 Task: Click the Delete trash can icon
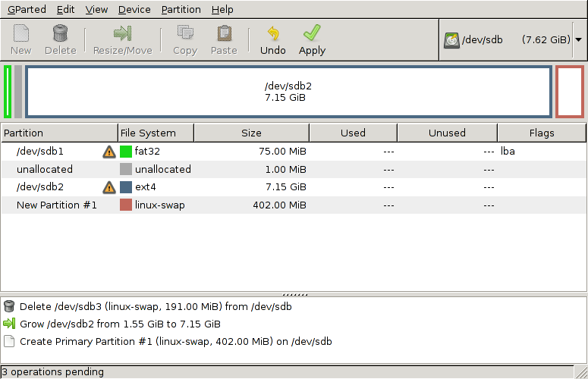(x=60, y=33)
